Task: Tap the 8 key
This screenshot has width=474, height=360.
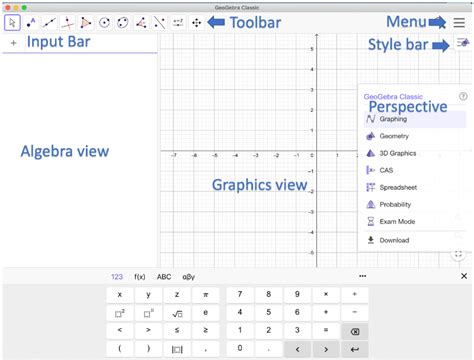Action: (x=268, y=294)
